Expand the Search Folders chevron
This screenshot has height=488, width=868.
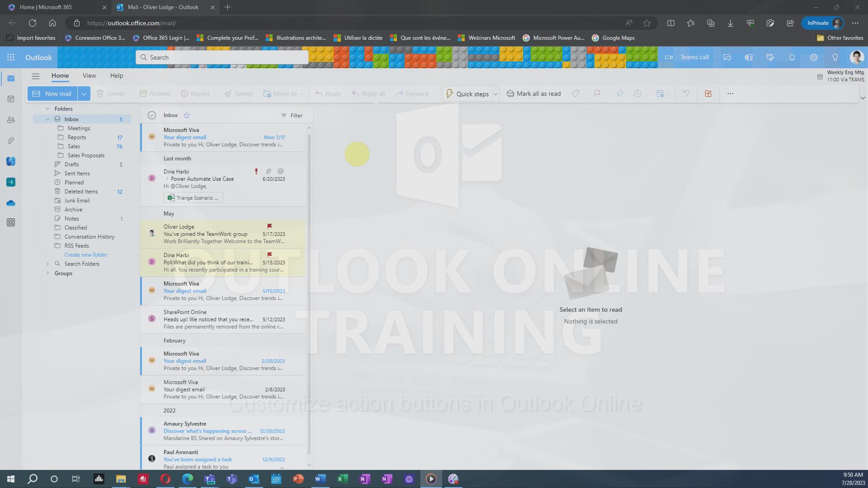47,264
